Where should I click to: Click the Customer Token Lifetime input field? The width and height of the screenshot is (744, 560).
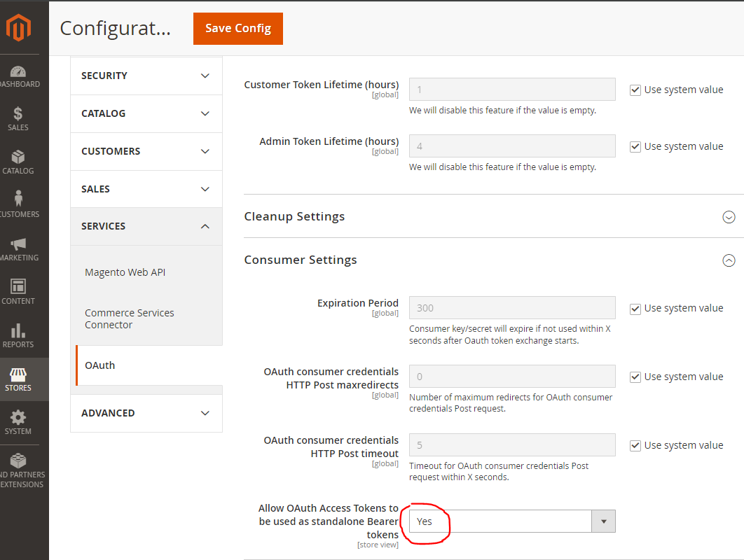coord(512,89)
